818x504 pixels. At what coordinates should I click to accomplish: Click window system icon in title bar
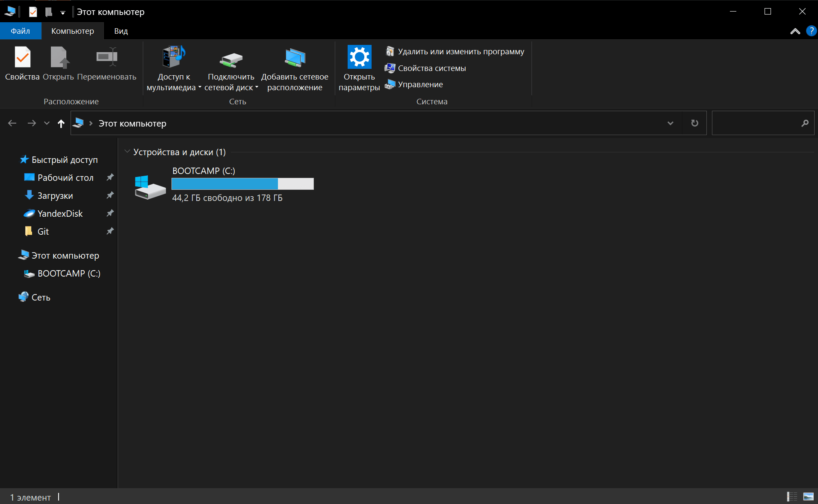(x=10, y=12)
